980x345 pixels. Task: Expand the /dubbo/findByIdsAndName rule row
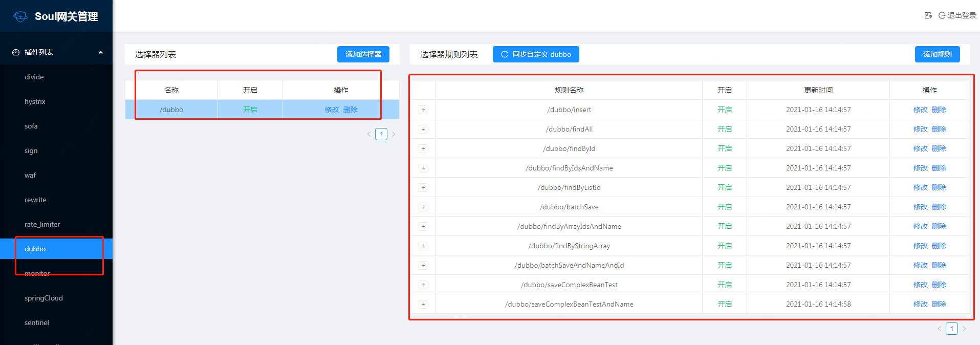click(x=423, y=168)
